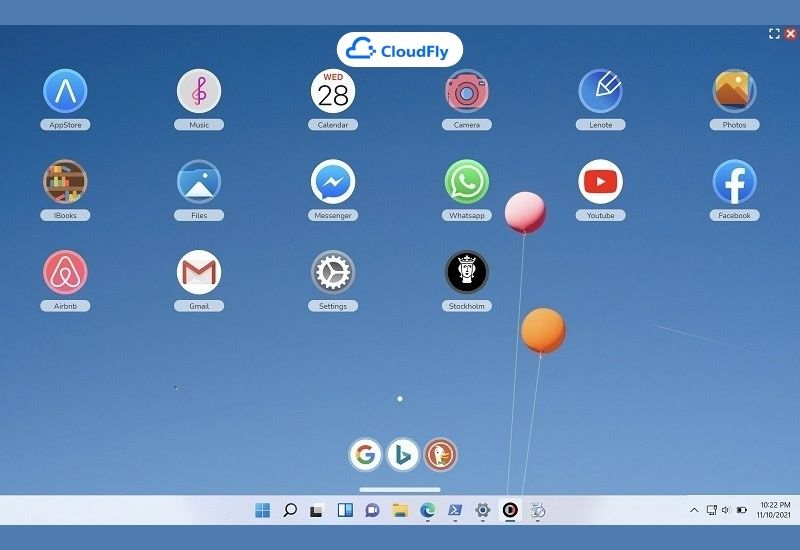Click the active red circle taskbar app

(x=510, y=510)
